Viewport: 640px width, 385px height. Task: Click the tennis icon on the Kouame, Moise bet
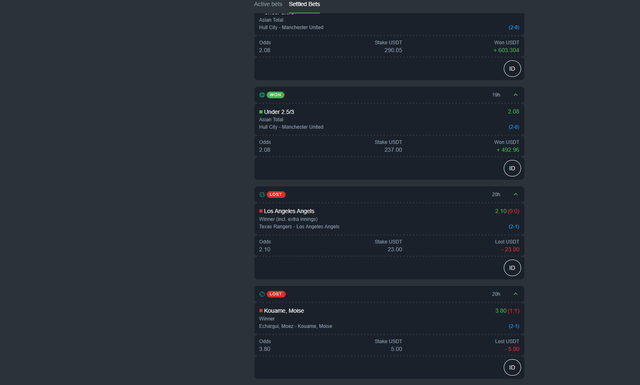(x=262, y=294)
